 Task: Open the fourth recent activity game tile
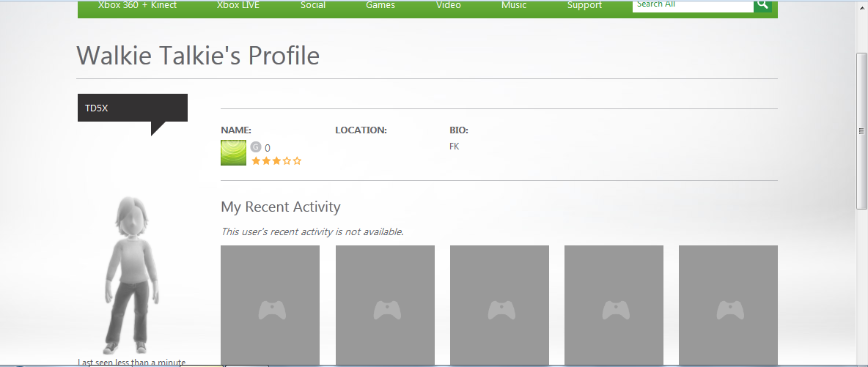(x=614, y=305)
